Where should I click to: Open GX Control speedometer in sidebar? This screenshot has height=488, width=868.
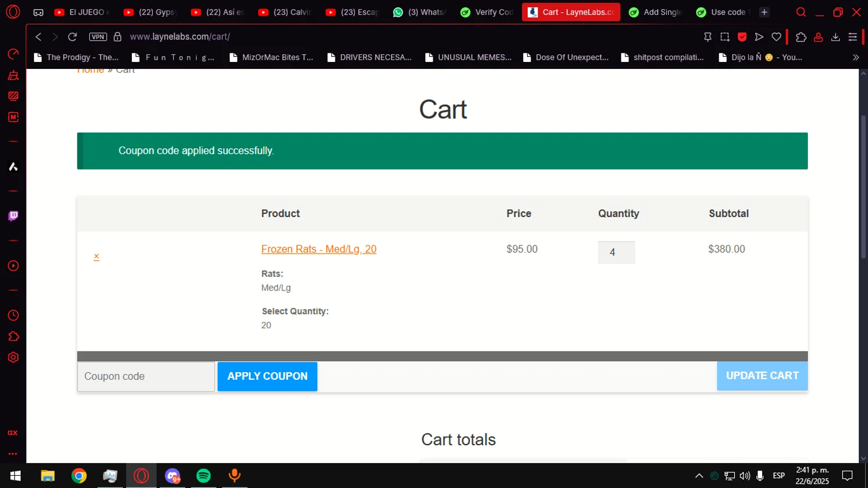pos(13,54)
